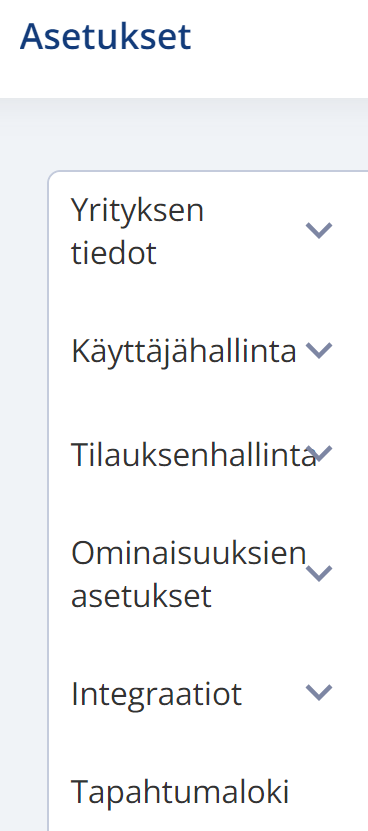Viewport: 368px width, 831px height.
Task: Expand the Yrityksen tiedot chevron arrow
Action: click(x=319, y=231)
